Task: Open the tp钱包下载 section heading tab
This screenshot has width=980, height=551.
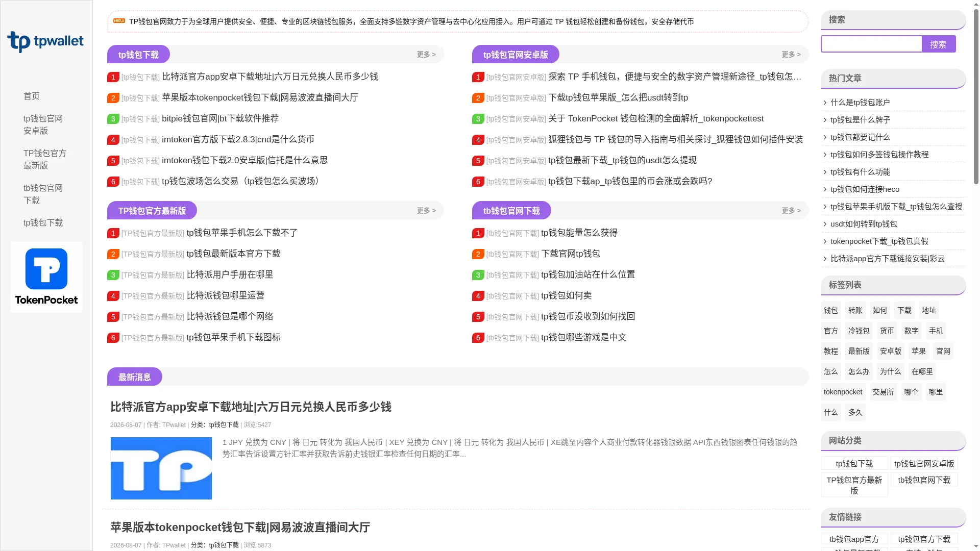Action: click(138, 55)
